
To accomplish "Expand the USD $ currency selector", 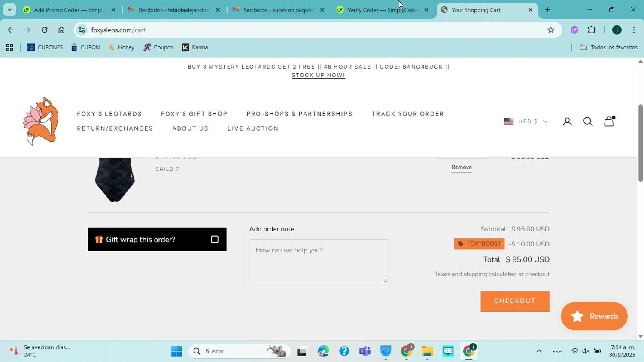I will [526, 122].
